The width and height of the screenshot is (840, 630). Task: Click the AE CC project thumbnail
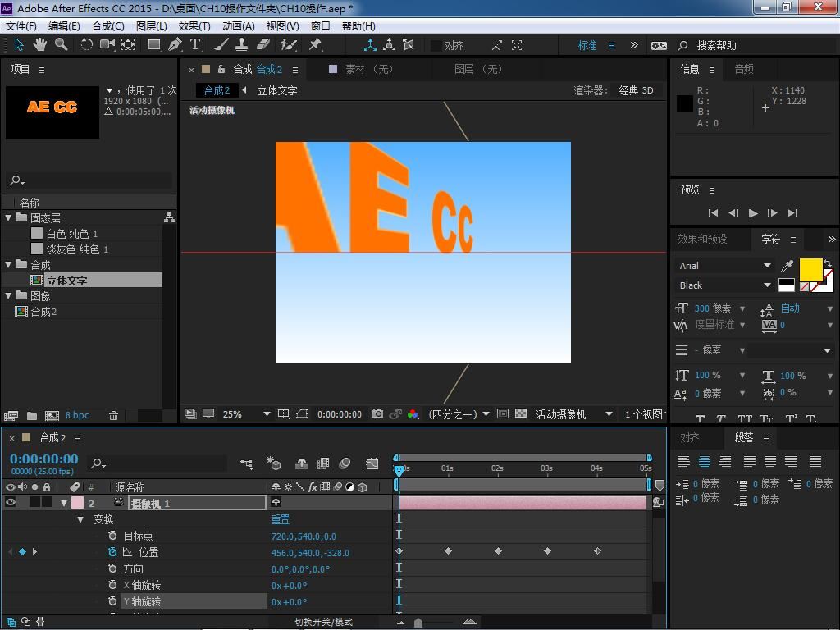point(52,112)
